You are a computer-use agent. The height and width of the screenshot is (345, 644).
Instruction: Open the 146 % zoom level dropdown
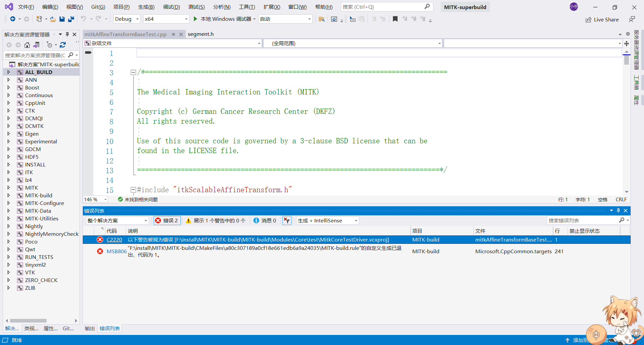(x=96, y=200)
